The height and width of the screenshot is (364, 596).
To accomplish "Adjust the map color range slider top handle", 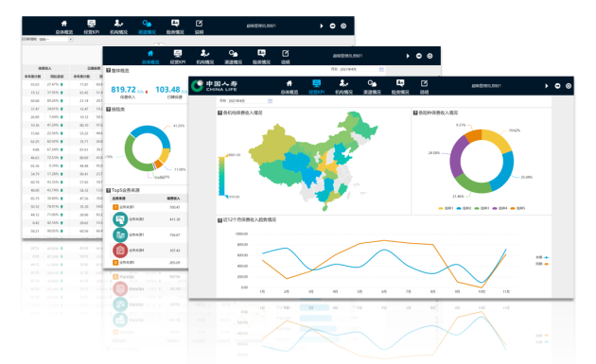I will click(227, 155).
